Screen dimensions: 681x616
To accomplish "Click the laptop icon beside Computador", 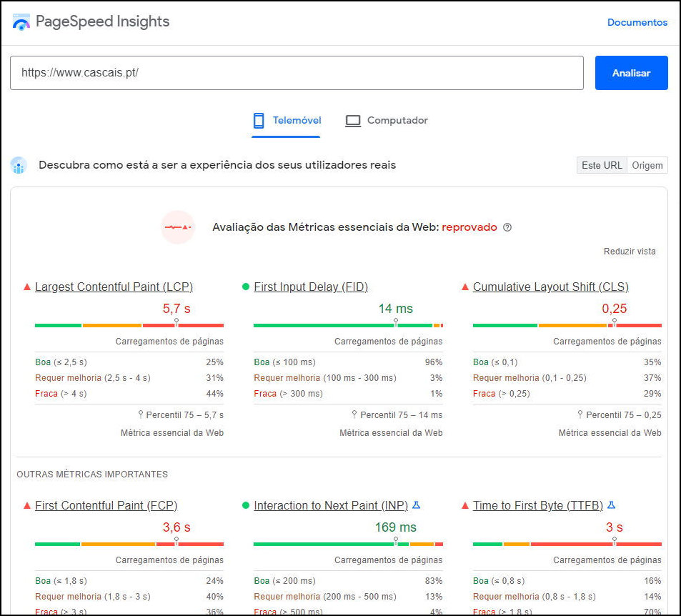I will tap(353, 121).
